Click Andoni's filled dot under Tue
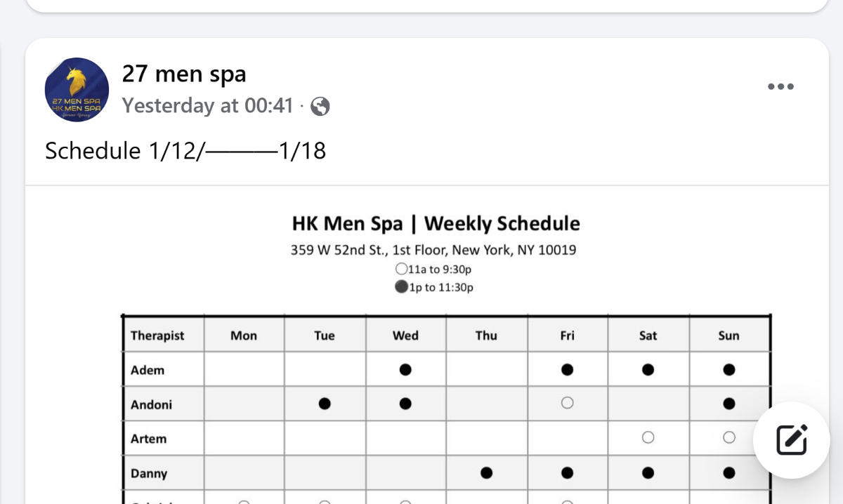The width and height of the screenshot is (843, 504). coord(325,404)
